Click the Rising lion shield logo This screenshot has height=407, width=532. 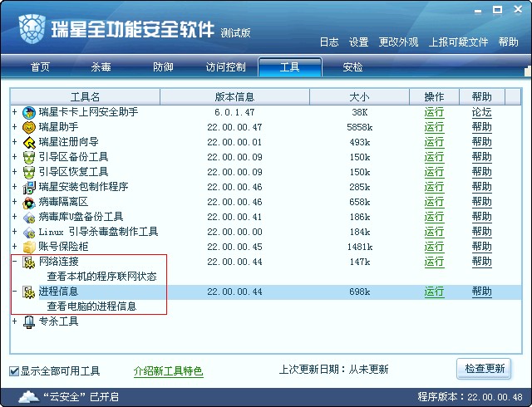pyautogui.click(x=32, y=30)
